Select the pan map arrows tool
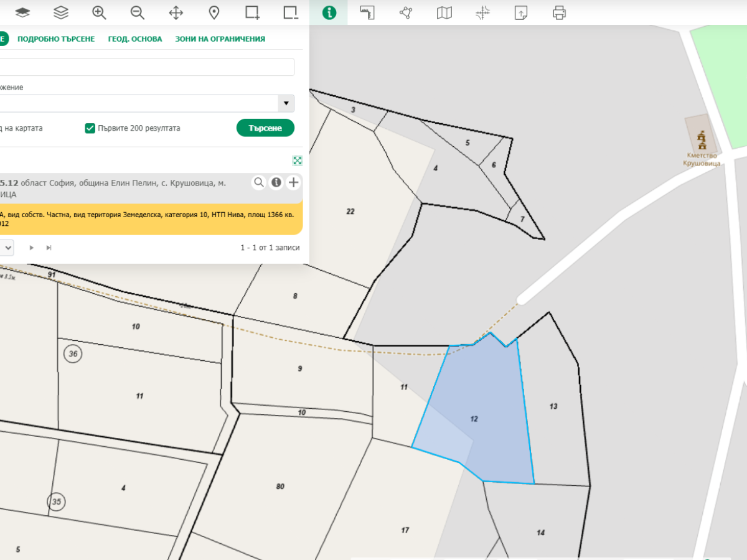747x560 pixels. pyautogui.click(x=176, y=12)
